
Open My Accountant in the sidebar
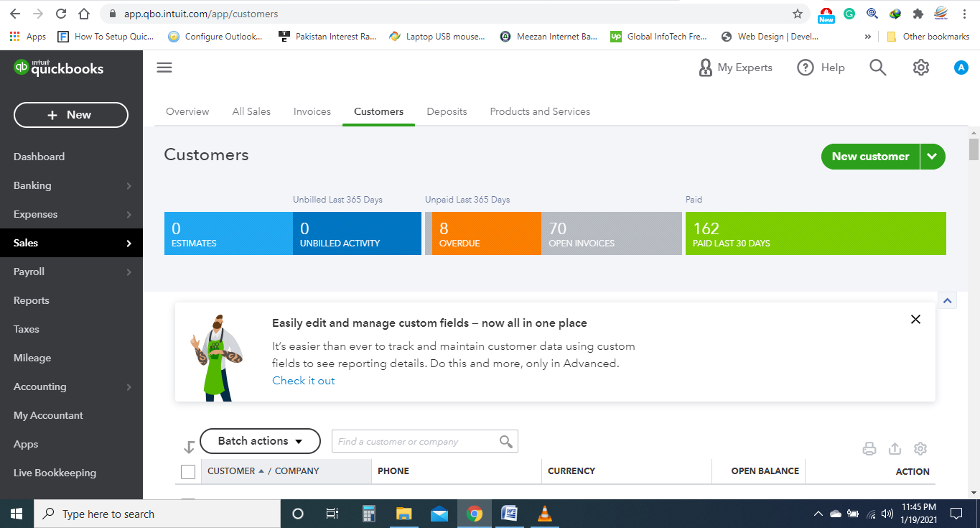(48, 415)
